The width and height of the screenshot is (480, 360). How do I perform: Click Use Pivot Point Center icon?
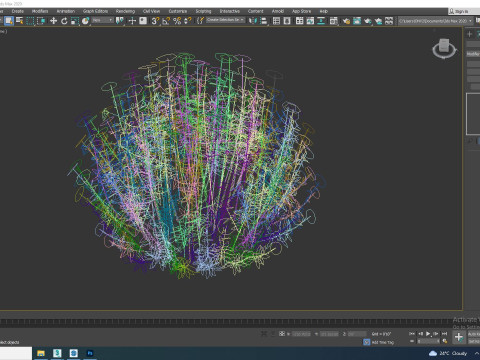point(119,21)
